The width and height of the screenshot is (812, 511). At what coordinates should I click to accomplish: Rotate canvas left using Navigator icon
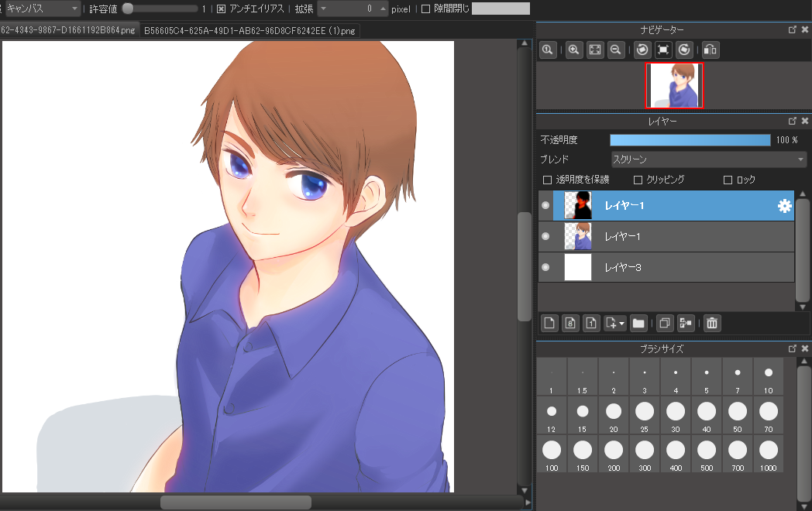point(642,50)
